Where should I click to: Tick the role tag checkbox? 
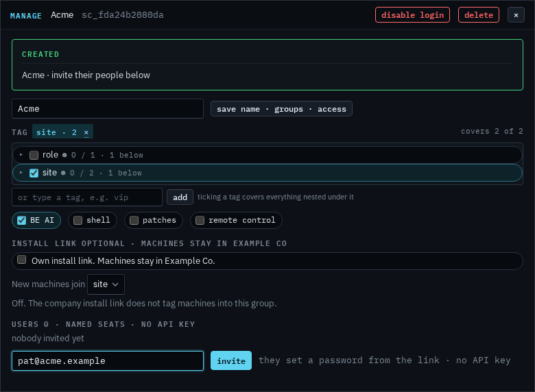[x=34, y=155]
